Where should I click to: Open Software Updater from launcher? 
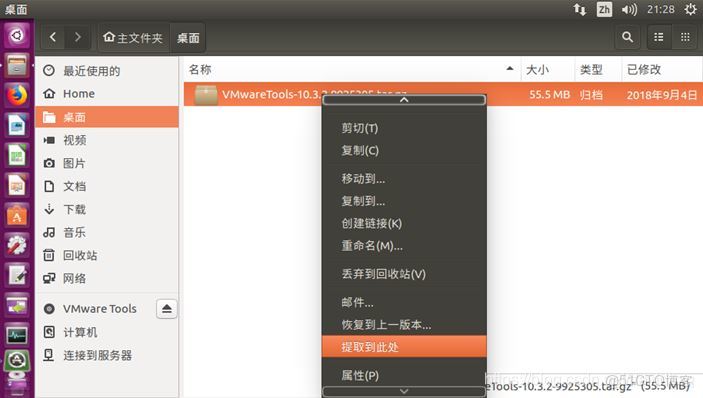coord(17,360)
